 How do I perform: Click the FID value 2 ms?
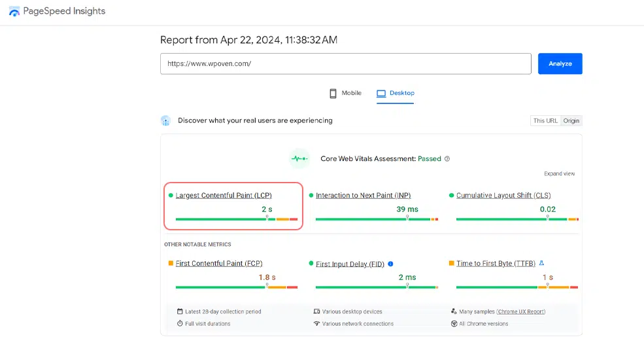(x=407, y=277)
